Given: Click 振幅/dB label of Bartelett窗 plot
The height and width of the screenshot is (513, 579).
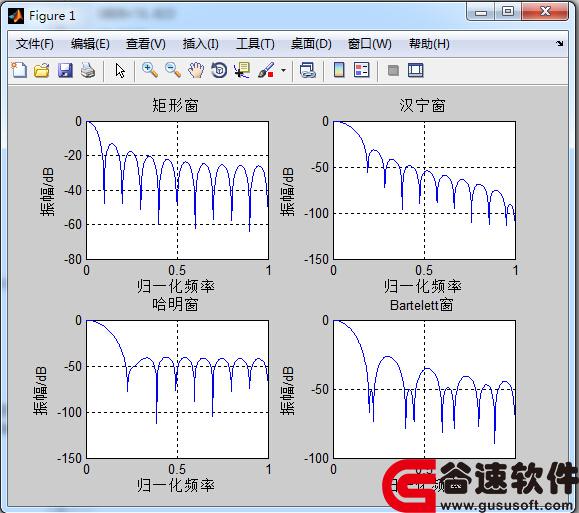Looking at the screenshot, I should (x=287, y=391).
